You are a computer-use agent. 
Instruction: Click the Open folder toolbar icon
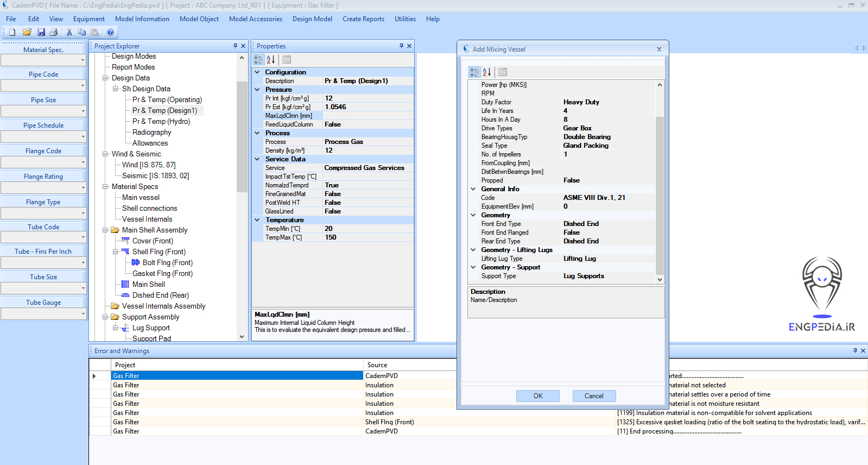point(27,32)
